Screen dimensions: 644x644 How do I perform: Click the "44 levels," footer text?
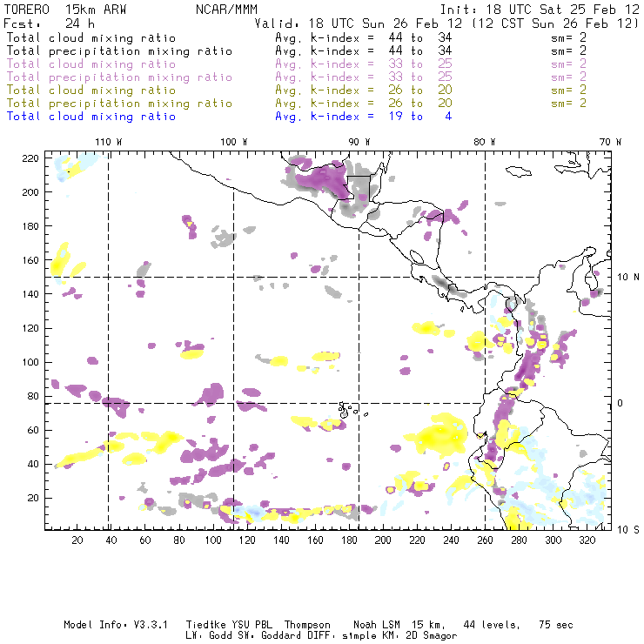pos(492,625)
